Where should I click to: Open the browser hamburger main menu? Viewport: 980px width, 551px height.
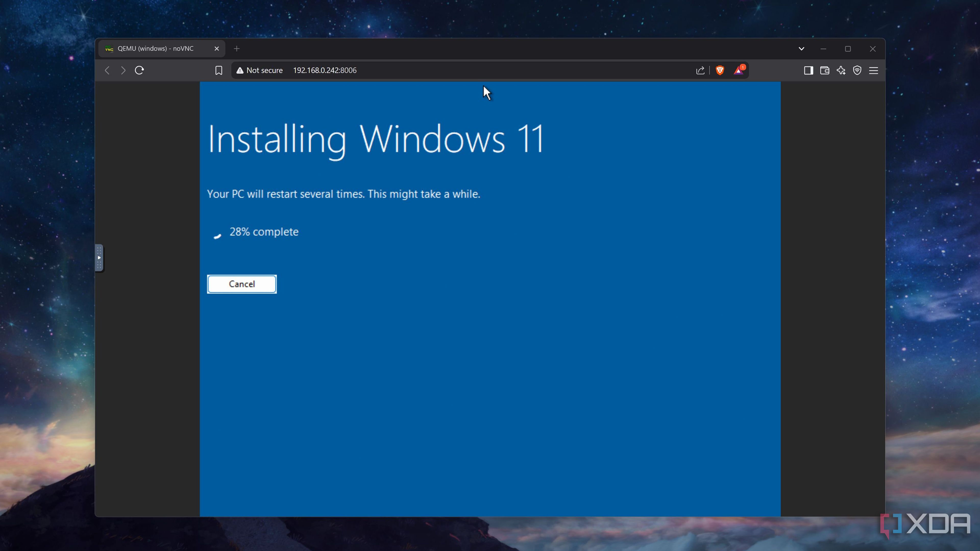click(874, 70)
